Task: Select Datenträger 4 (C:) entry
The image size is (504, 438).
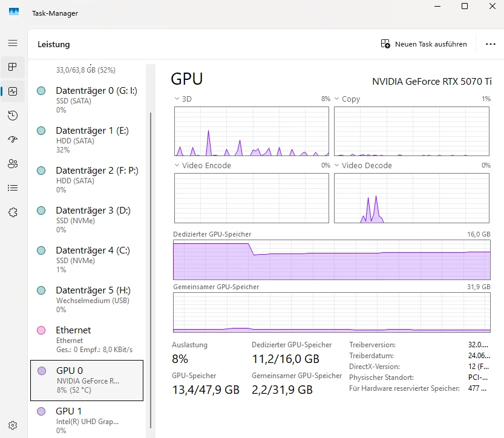Action: (x=87, y=260)
